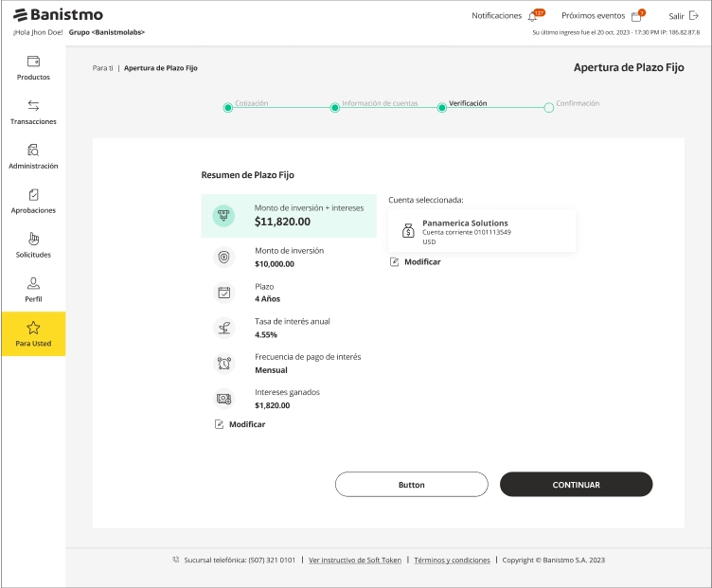Click the Banistmo logo
The width and height of the screenshot is (712, 588).
(x=58, y=15)
